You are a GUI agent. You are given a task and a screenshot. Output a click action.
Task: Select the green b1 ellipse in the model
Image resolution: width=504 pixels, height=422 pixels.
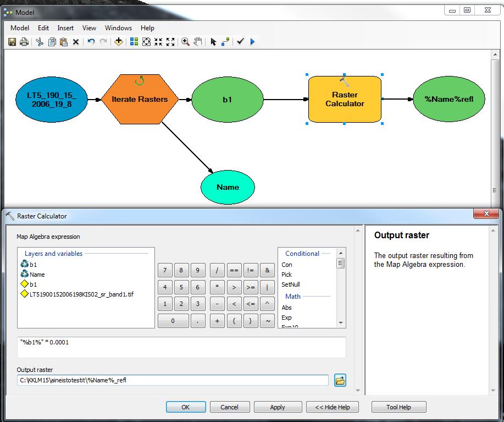pos(227,100)
